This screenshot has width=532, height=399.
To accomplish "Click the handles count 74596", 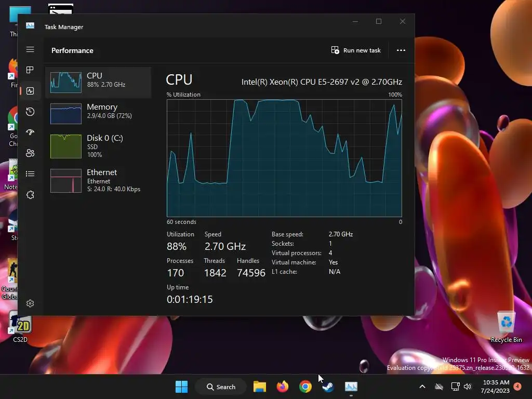I will coord(251,273).
